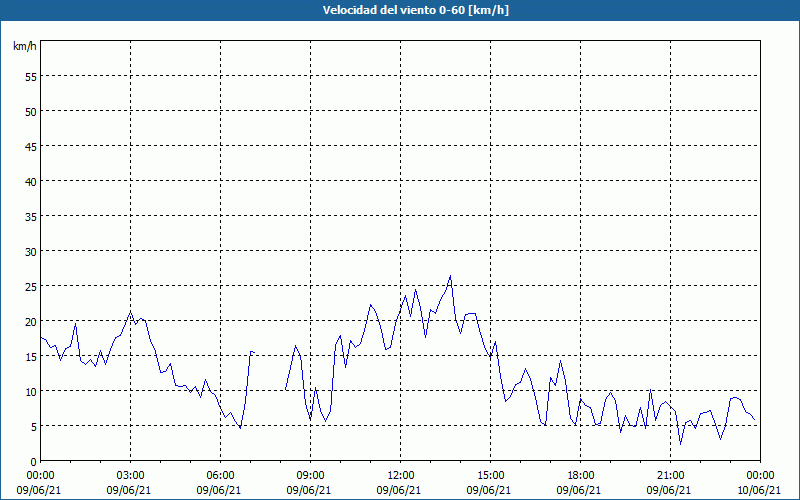This screenshot has width=800, height=500.
Task: Select the y-axis value 0
Action: pos(34,462)
